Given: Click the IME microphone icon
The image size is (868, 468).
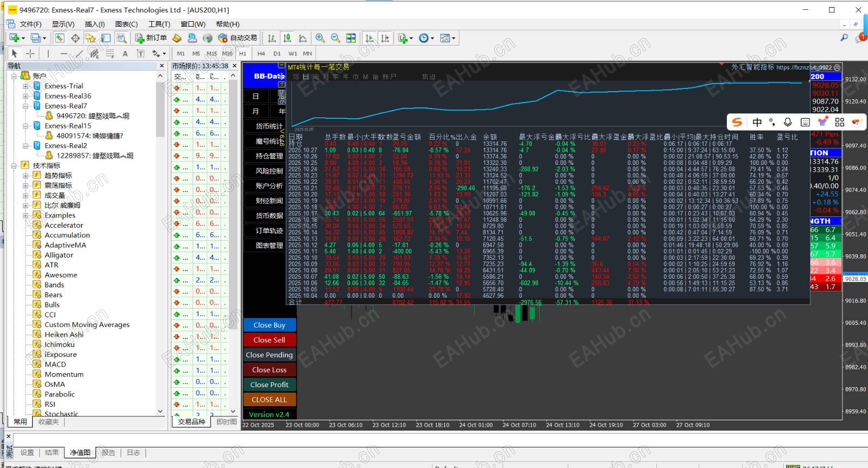Looking at the screenshot, I should click(788, 122).
